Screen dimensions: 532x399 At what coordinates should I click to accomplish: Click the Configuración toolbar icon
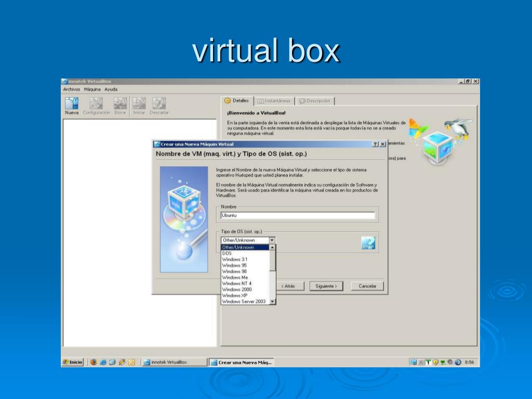(96, 106)
